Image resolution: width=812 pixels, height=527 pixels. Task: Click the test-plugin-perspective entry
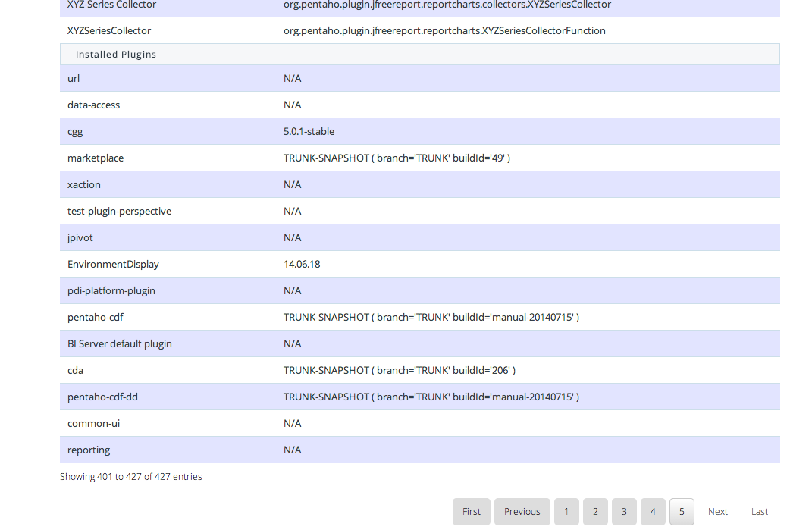point(119,212)
